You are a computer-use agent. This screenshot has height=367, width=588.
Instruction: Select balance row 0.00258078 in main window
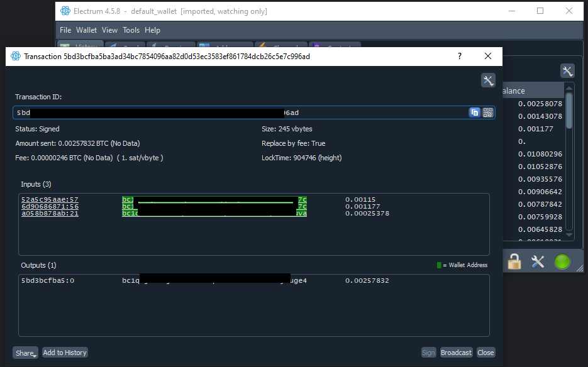(x=540, y=104)
